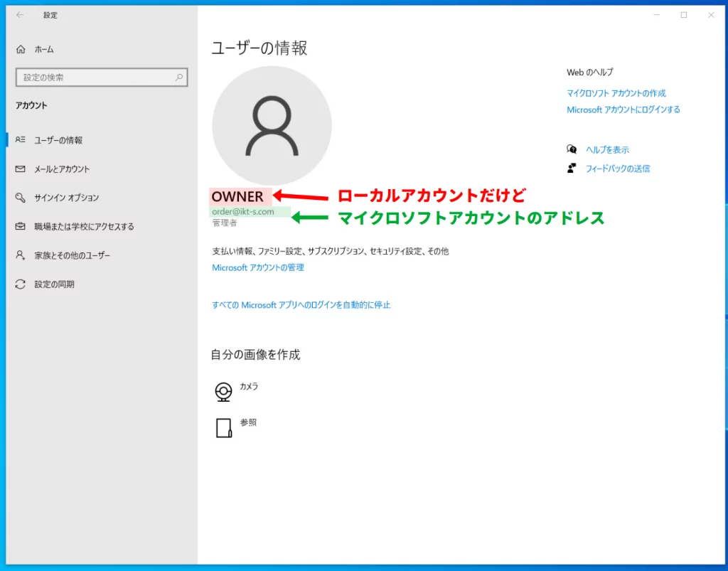Click the browse file icon next to 参照
Image resolution: width=728 pixels, height=571 pixels.
224,427
